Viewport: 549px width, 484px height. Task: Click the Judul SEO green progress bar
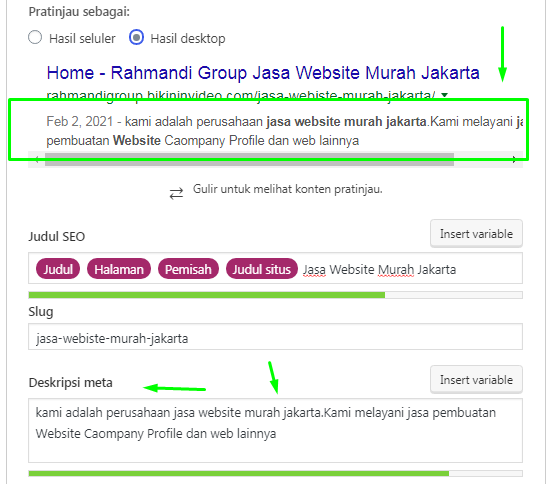275,295
